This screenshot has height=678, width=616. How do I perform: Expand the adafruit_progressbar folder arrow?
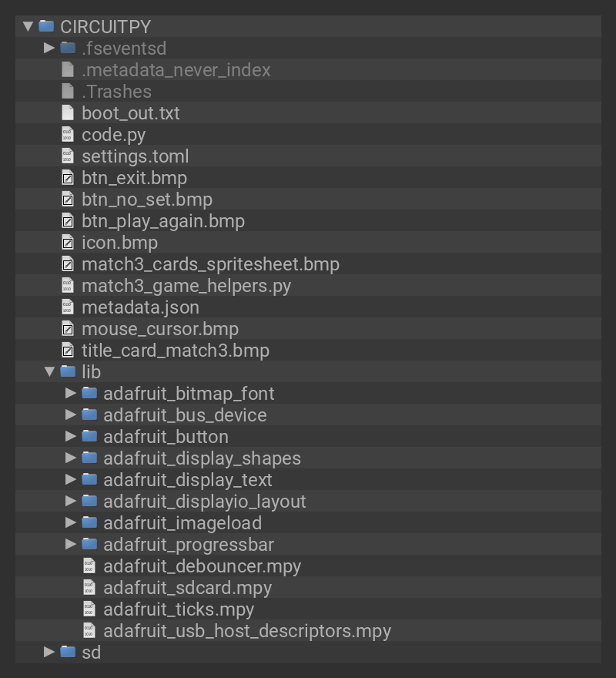click(x=71, y=544)
